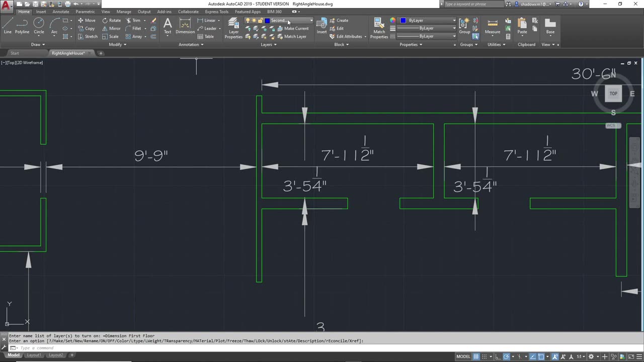Insert a Table
Screen dimensions: 644x362
coord(206,37)
